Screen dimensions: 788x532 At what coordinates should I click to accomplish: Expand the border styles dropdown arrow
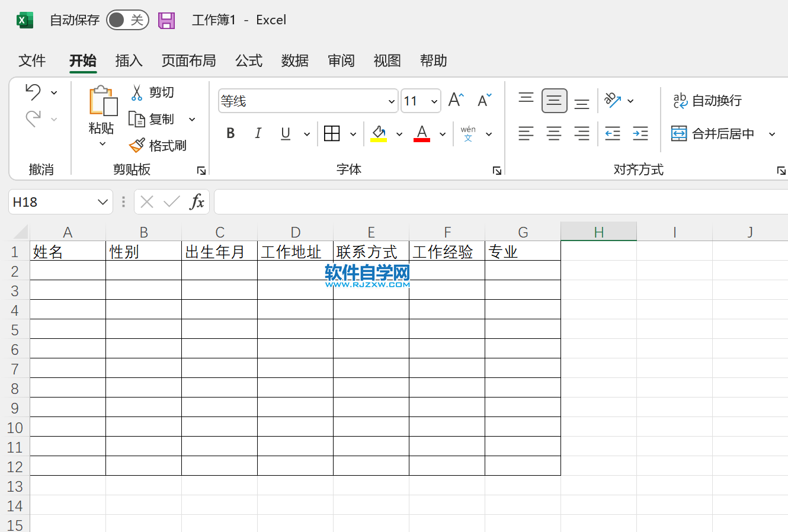(x=353, y=133)
